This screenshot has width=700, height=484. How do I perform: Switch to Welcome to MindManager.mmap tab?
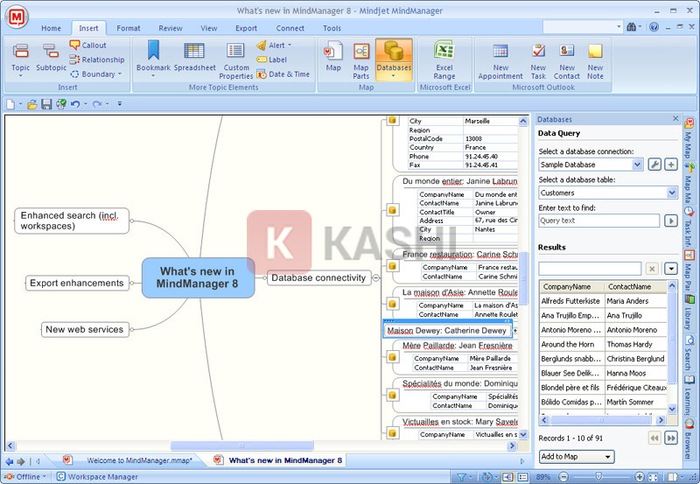(x=139, y=460)
